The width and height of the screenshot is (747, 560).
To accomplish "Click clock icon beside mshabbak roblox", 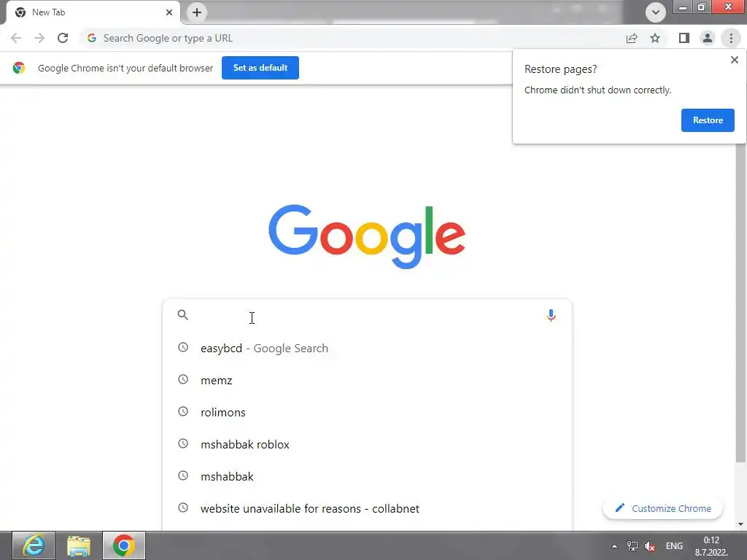I will (183, 443).
